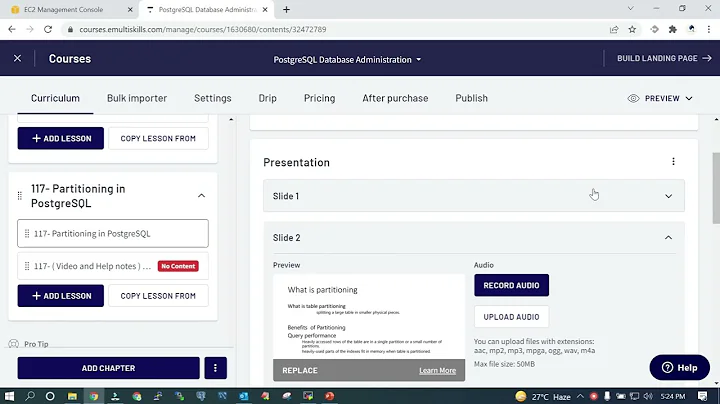Click the What is partitioning slide preview
720x404 pixels.
[x=369, y=317]
